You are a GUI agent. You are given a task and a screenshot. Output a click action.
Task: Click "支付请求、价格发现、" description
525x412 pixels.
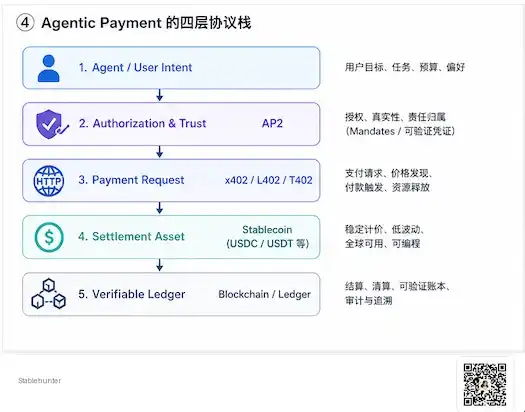coord(389,173)
